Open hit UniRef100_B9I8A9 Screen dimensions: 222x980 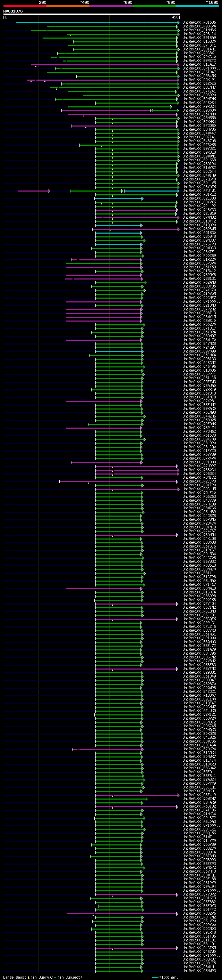click(x=199, y=38)
